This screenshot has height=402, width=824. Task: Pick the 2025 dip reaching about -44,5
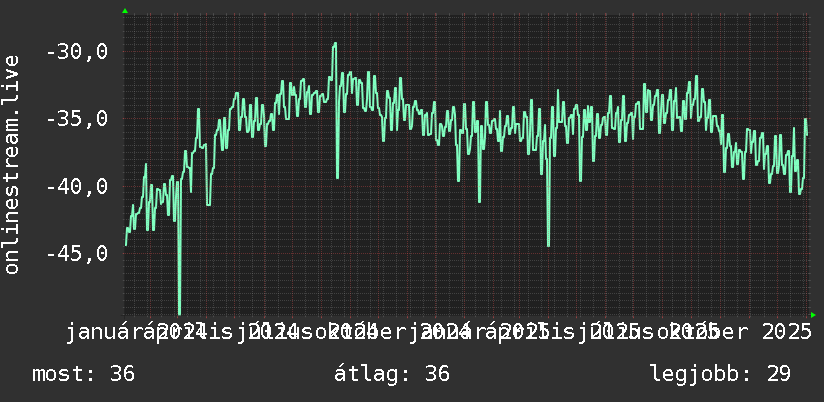pos(549,245)
